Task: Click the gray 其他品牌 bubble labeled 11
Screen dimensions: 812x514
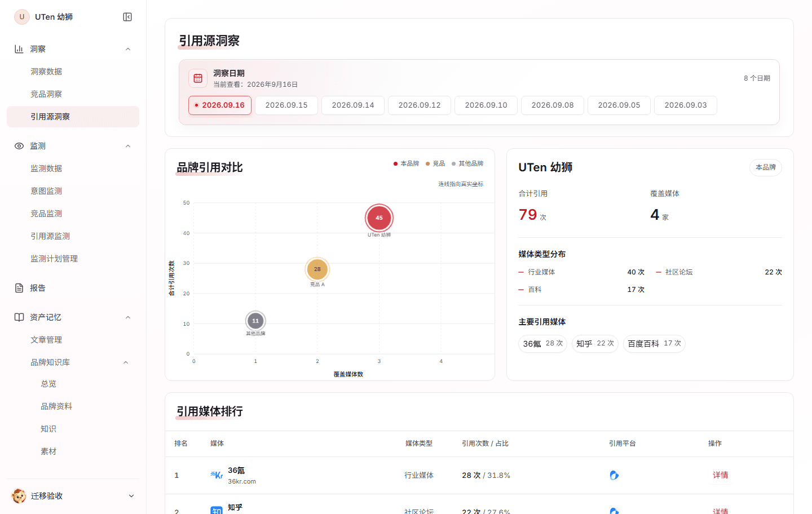Action: [255, 321]
